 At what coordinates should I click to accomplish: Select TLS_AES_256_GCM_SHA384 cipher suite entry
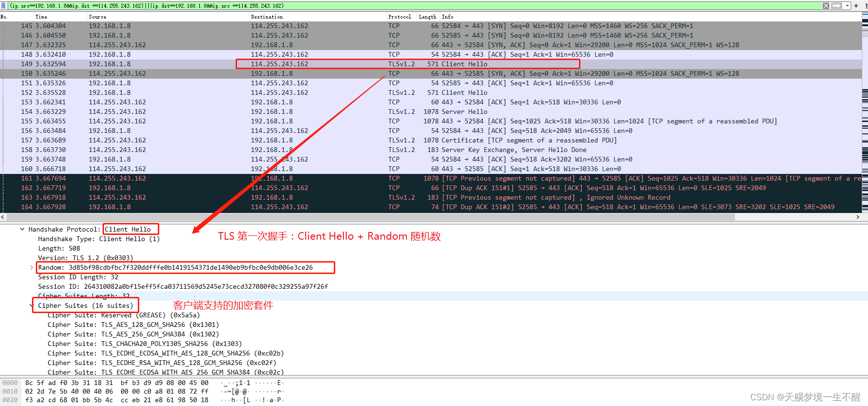click(134, 334)
